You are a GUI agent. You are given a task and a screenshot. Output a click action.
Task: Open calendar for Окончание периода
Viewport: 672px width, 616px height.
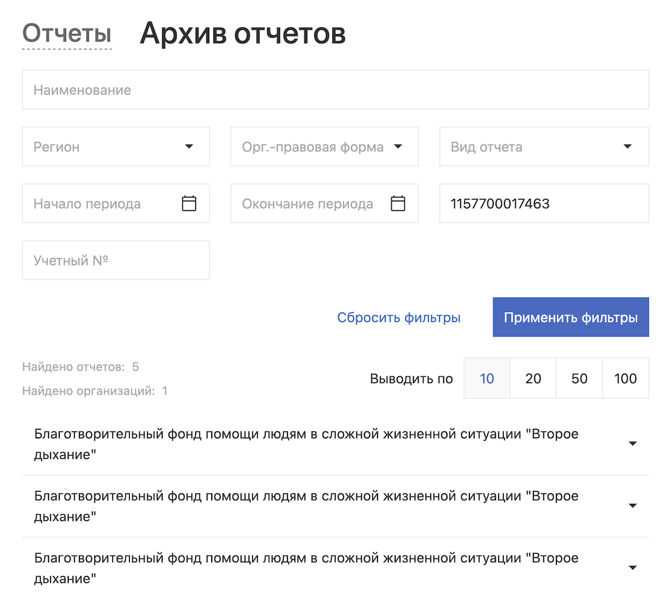pos(398,203)
